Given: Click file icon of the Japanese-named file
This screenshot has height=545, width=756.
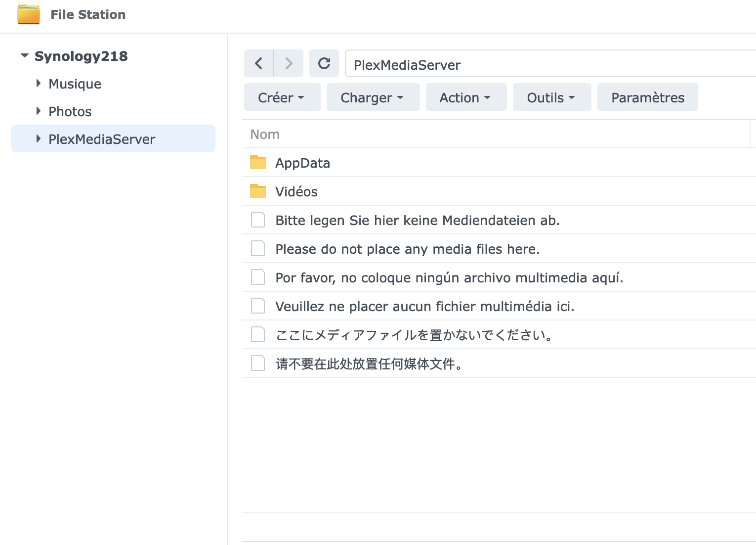Looking at the screenshot, I should [258, 334].
